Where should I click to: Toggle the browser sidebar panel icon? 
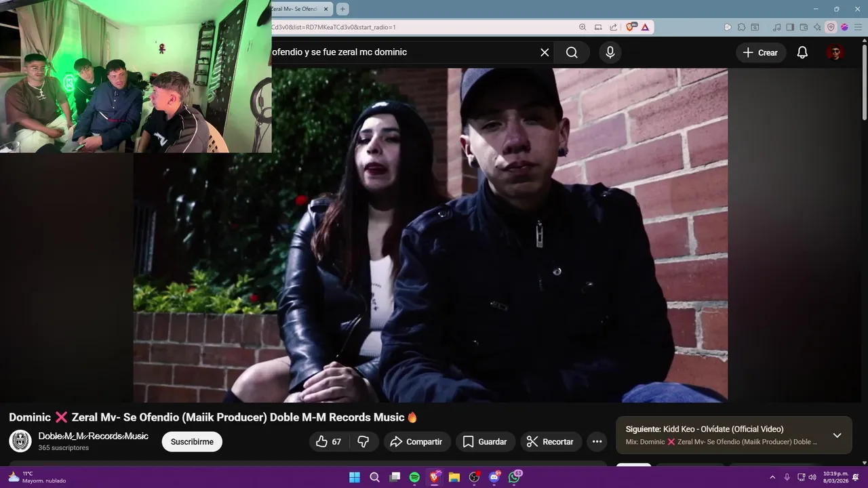click(x=790, y=27)
